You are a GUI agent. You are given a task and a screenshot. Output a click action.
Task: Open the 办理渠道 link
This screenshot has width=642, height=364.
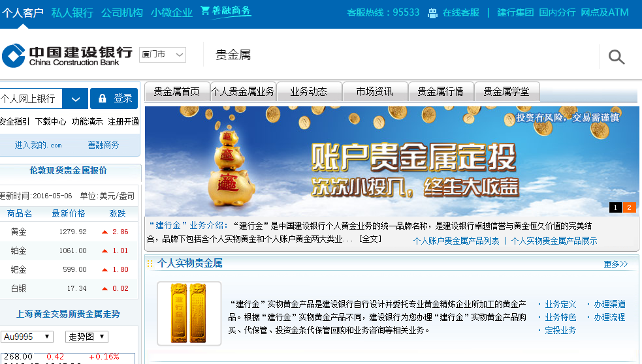[609, 304]
